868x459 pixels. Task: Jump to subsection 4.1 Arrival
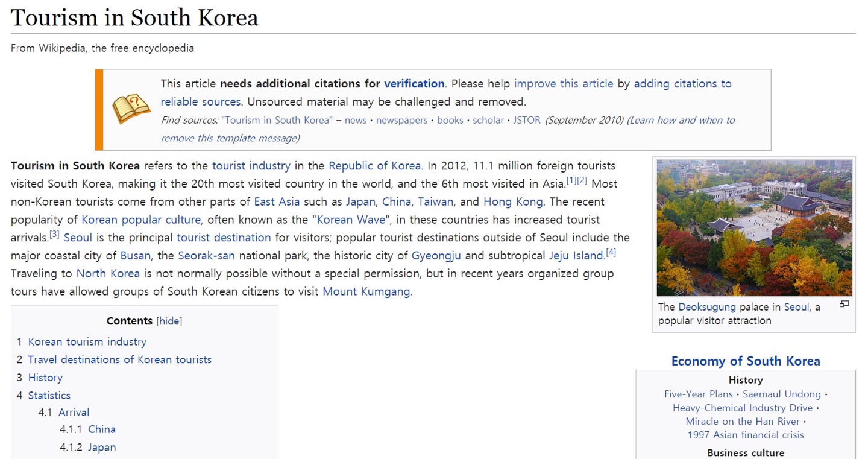click(x=74, y=413)
